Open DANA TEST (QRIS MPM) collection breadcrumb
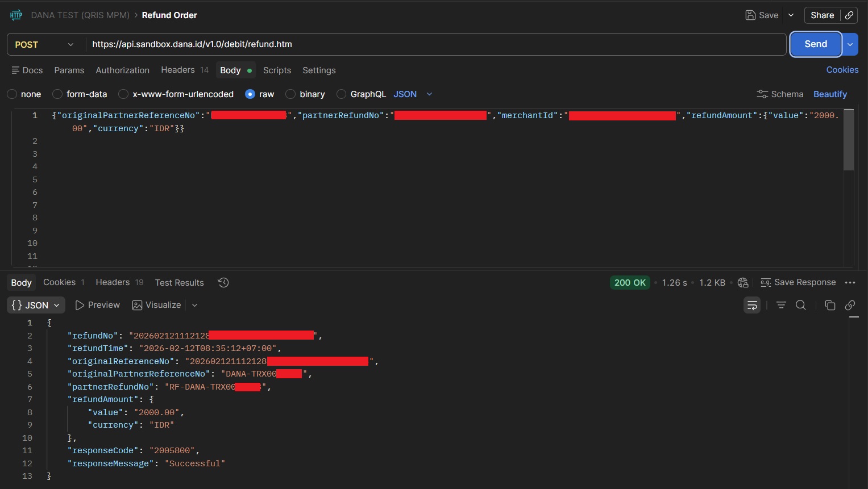The image size is (868, 489). tap(80, 15)
